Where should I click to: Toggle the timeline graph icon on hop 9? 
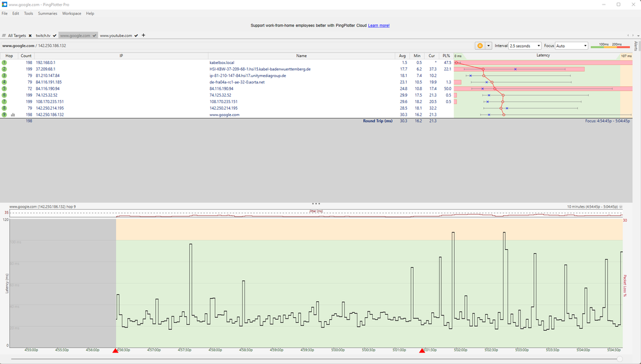(13, 115)
